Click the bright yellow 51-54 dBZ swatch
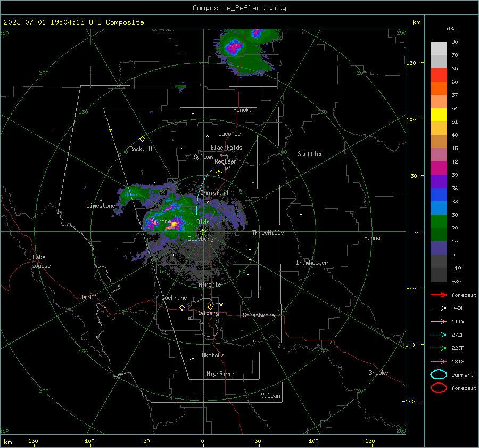 [439, 115]
